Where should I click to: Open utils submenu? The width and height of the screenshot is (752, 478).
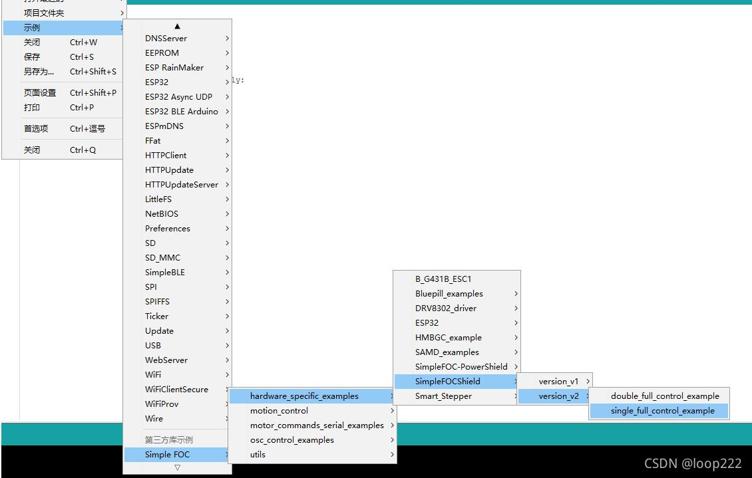coord(312,455)
